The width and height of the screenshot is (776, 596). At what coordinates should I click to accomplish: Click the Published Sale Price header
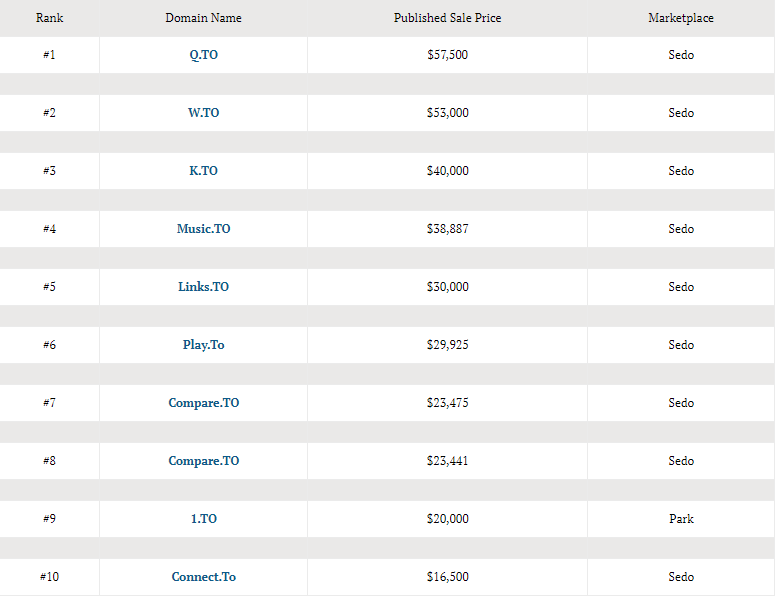pos(447,18)
